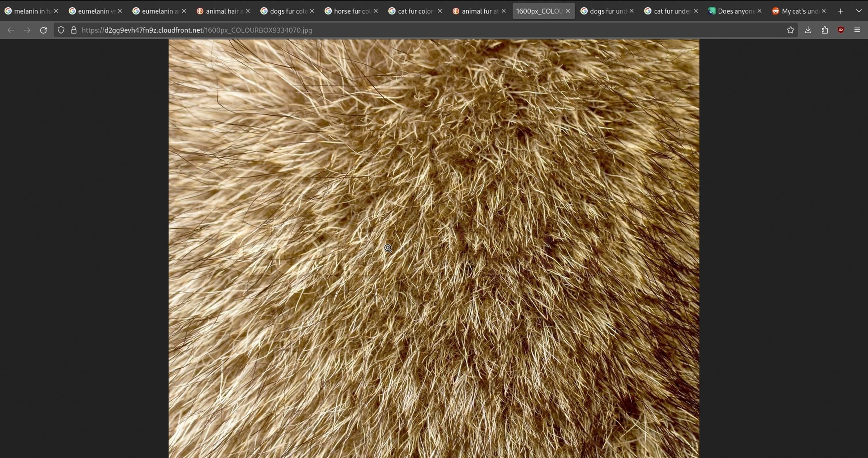Show site security lock information
Viewport: 868px width, 458px height.
tap(74, 30)
